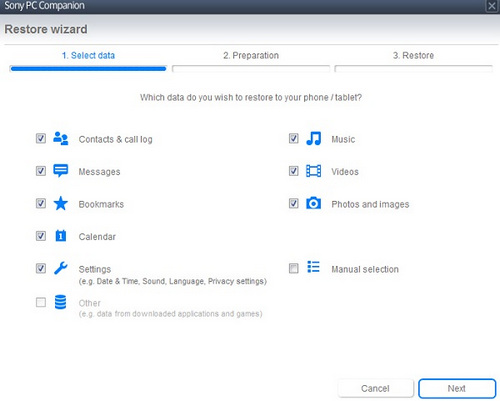This screenshot has width=500, height=401.
Task: Click the 'data from downloaded applications' description
Action: pos(170,314)
